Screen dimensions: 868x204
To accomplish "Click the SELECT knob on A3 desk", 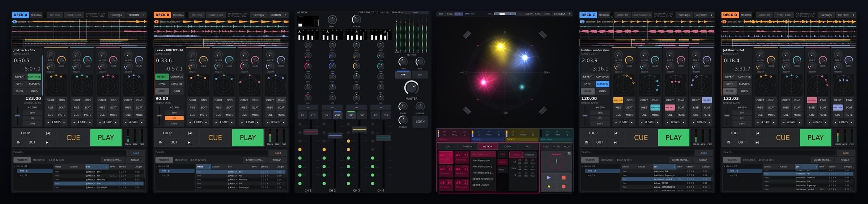I will pos(332,20).
